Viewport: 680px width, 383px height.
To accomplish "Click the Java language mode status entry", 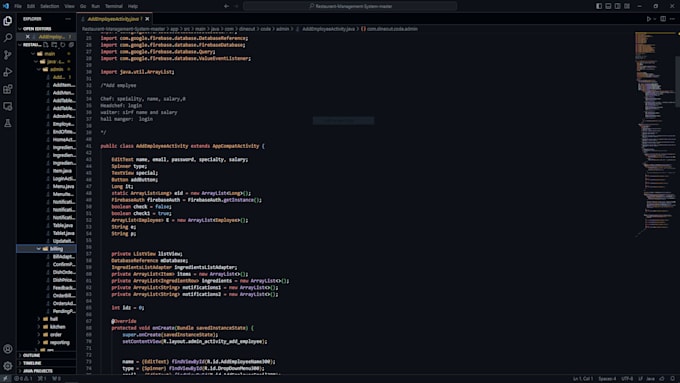I will [651, 379].
